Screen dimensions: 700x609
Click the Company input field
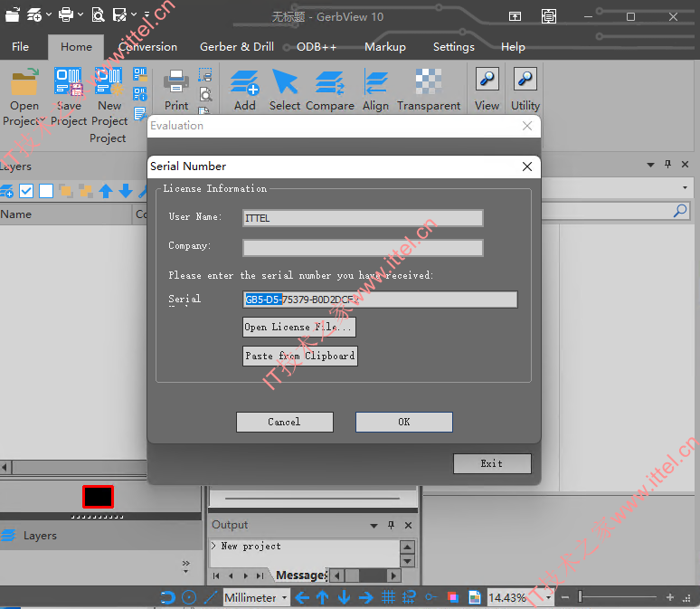[x=363, y=248]
